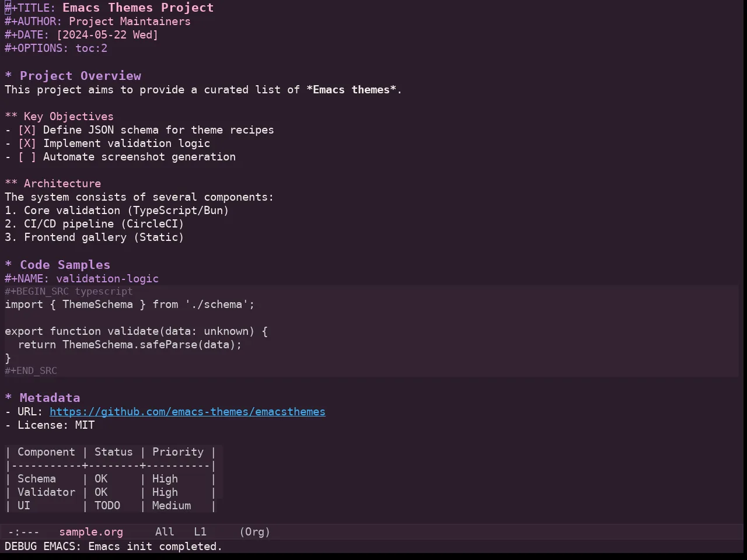The image size is (747, 560).
Task: Fold the 'Key Objectives' subheading
Action: (x=59, y=117)
